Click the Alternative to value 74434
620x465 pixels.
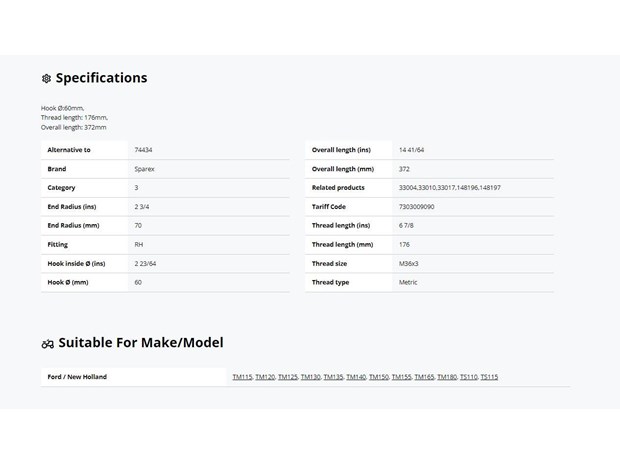[x=143, y=150]
